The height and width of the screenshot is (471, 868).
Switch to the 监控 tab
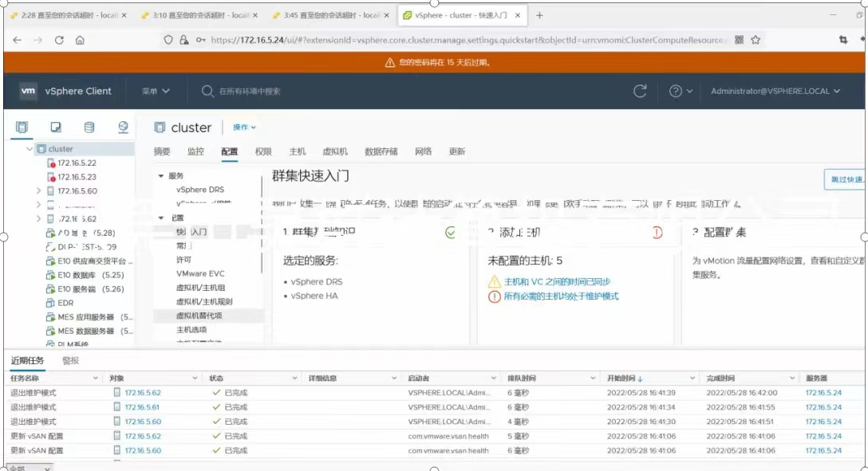(195, 151)
